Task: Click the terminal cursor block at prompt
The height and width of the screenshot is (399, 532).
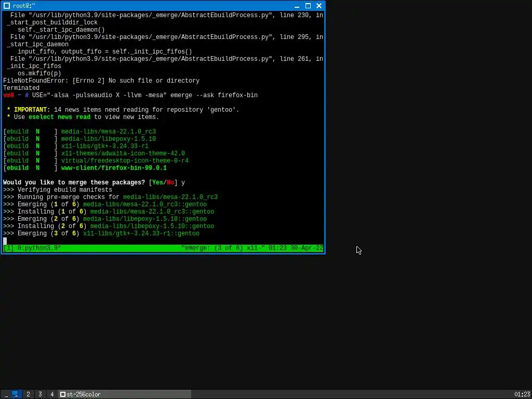Action: (5, 241)
